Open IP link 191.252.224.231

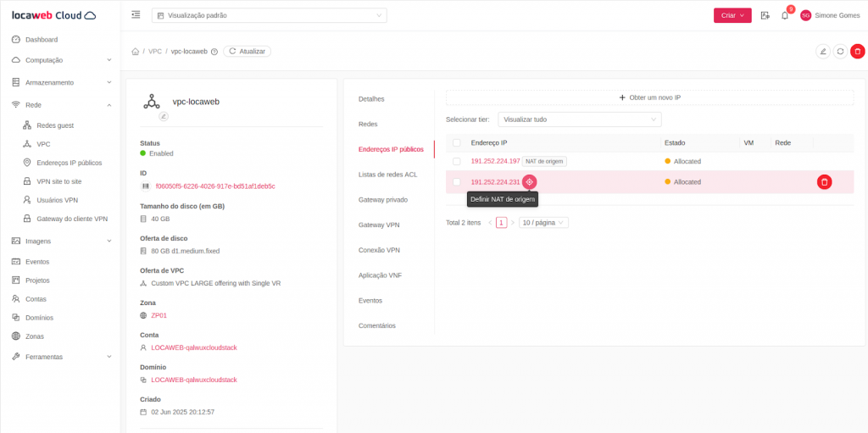495,181
